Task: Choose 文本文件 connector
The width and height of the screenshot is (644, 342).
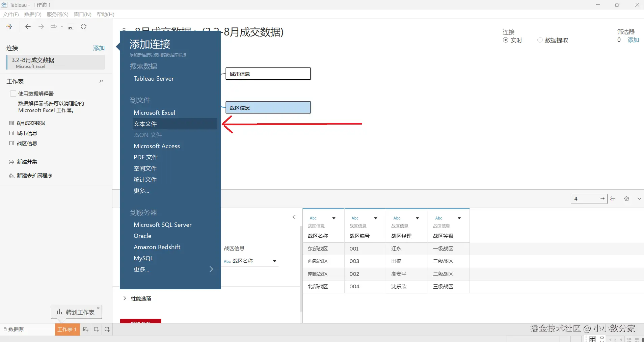Action: tap(175, 124)
